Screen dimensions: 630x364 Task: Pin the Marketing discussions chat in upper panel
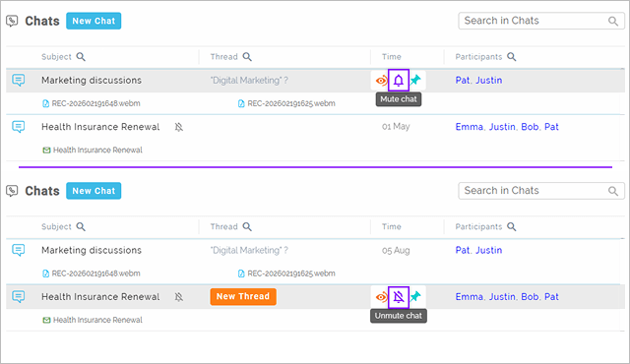pos(415,80)
